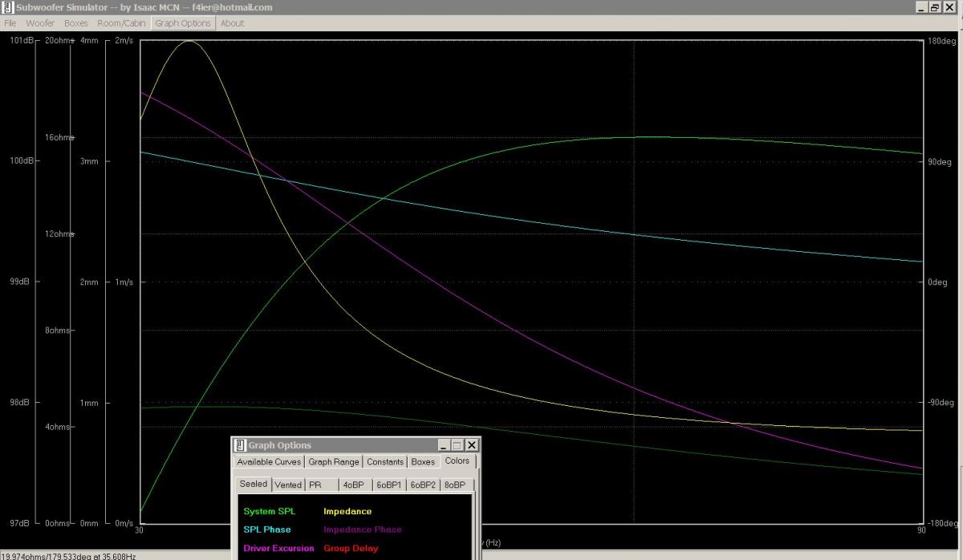Click the 101dB SPL axis label
Screen dimensions: 963x560
[x=21, y=40]
